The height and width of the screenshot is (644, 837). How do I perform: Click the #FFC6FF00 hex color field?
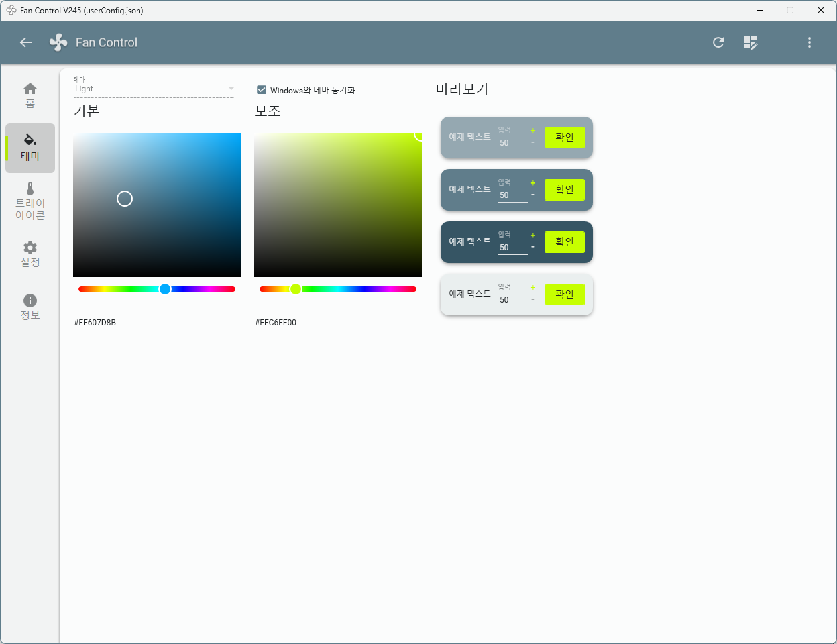point(338,323)
